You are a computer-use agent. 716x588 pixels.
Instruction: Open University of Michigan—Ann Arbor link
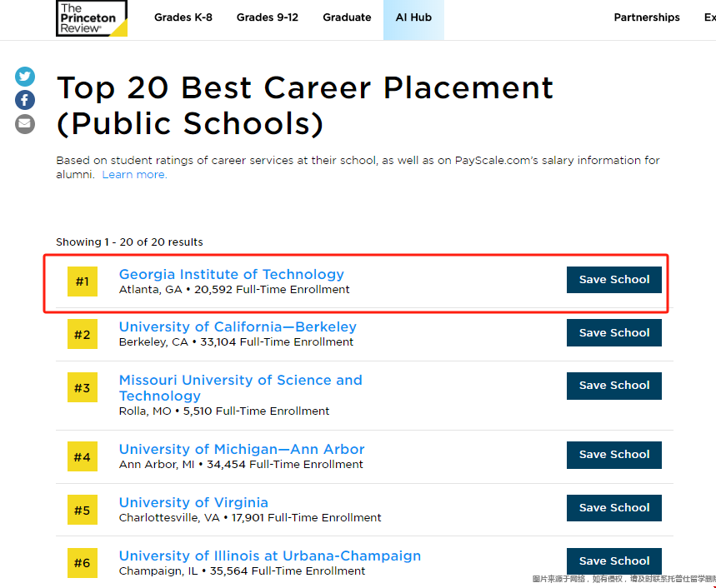242,449
